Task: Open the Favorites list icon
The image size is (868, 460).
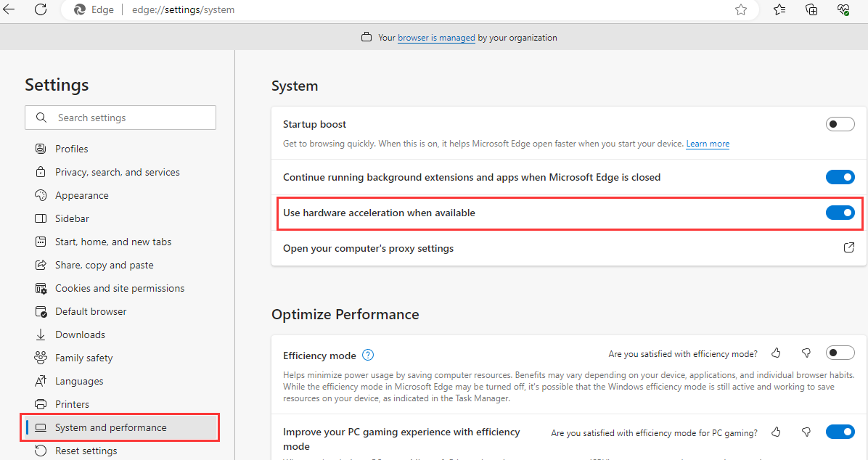Action: tap(779, 9)
